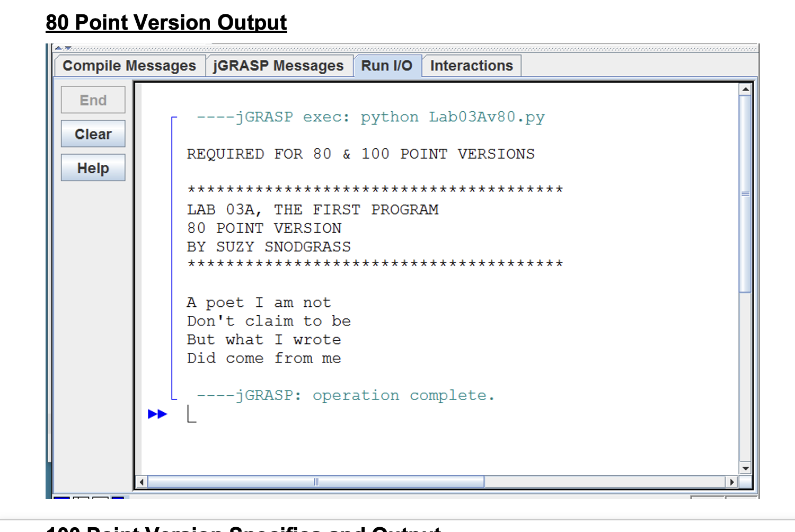Switch to the Interactions tab
795x532 pixels.
click(x=471, y=65)
